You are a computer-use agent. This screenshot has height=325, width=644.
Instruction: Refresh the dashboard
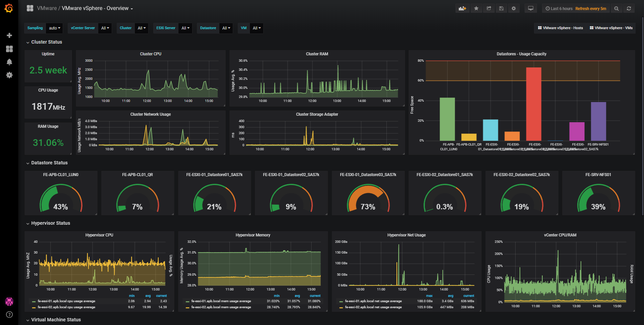coord(629,8)
